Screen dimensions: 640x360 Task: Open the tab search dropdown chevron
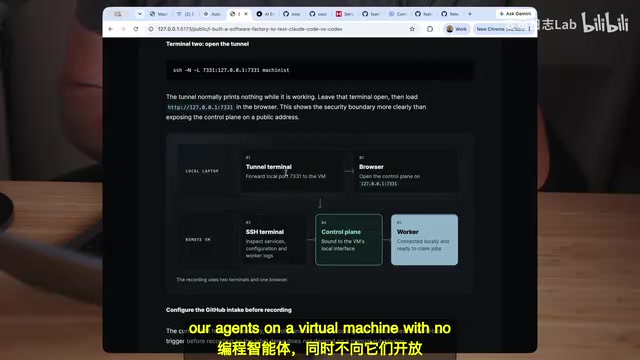click(x=139, y=14)
